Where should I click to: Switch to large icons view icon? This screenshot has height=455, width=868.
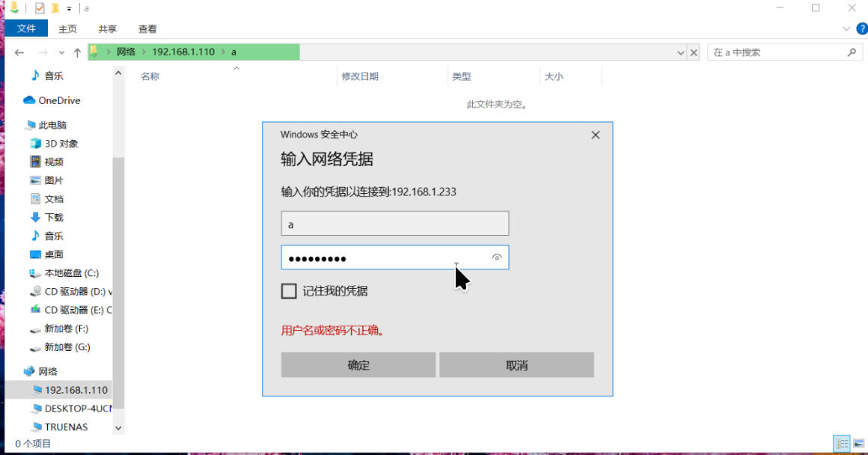click(x=859, y=443)
